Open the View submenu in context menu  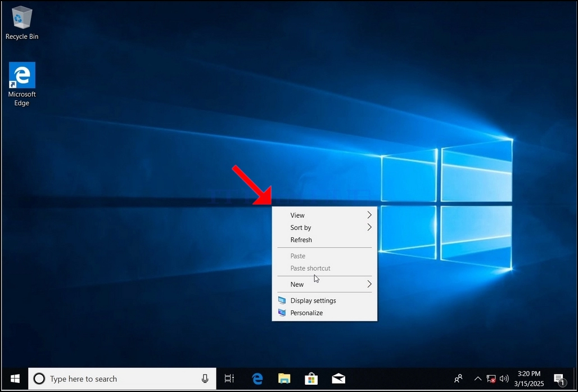coord(324,215)
